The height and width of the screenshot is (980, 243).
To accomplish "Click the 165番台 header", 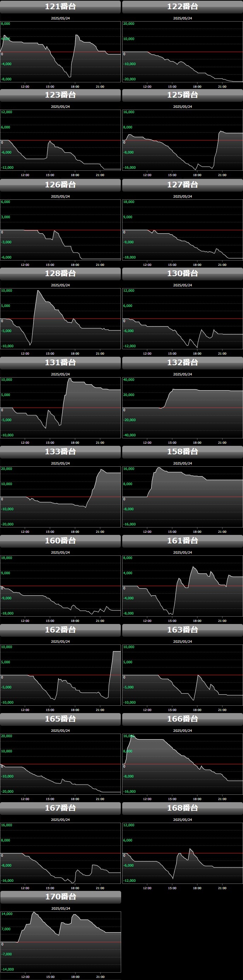I will point(60,719).
